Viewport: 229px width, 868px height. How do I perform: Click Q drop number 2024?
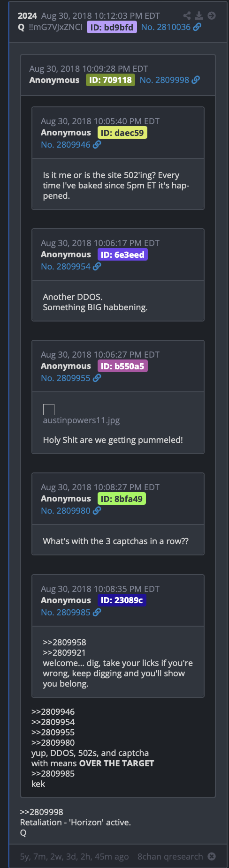[27, 16]
